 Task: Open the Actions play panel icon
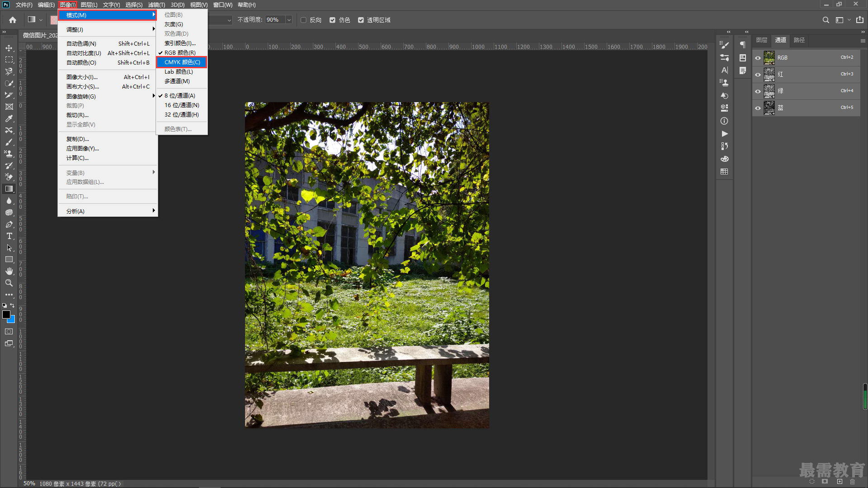pos(724,134)
